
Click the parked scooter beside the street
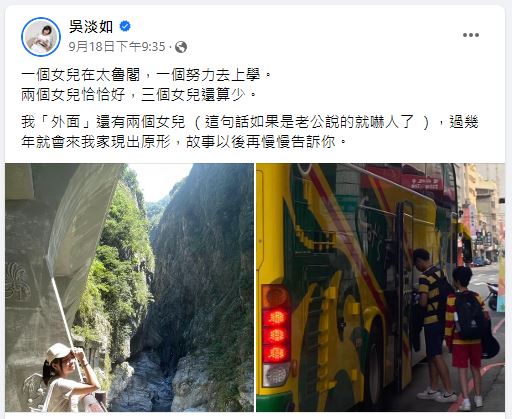492,296
